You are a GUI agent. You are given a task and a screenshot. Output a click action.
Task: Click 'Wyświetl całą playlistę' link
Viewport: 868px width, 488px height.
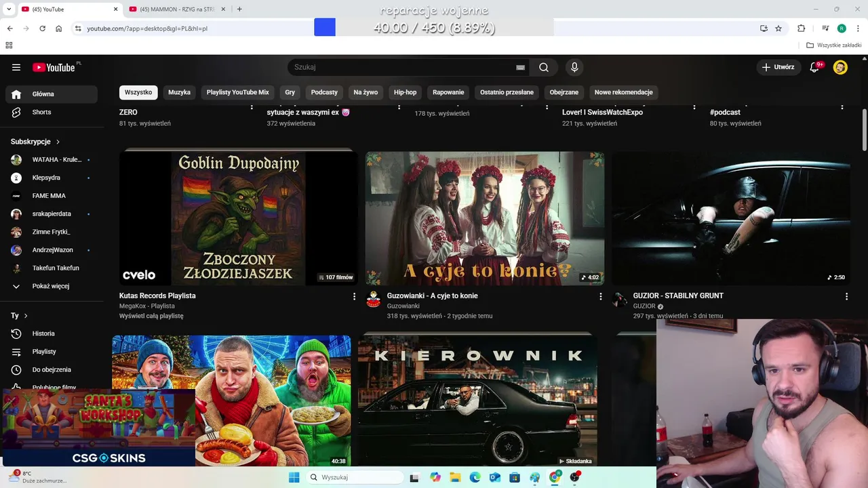pyautogui.click(x=151, y=316)
